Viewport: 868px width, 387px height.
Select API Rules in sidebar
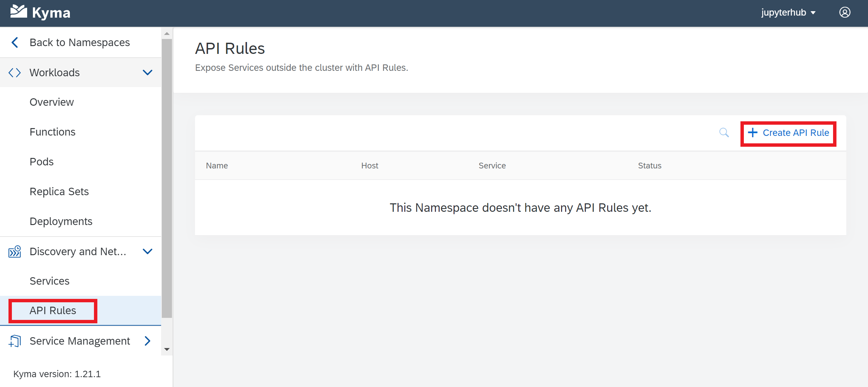[81, 311]
